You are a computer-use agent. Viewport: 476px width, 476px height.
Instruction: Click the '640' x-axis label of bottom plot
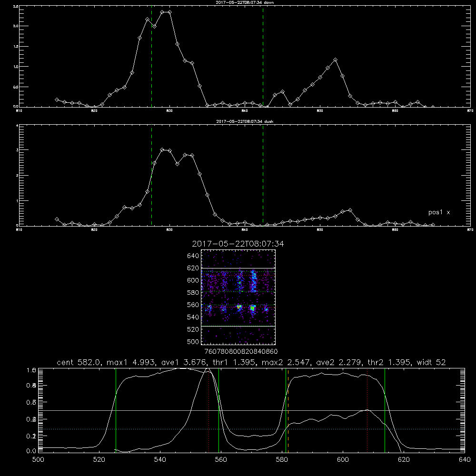pyautogui.click(x=465, y=460)
